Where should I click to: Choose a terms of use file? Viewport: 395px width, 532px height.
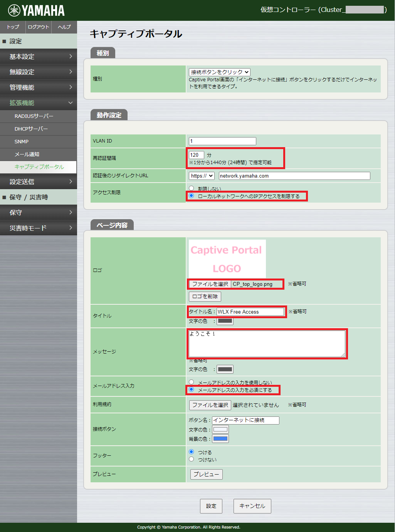coord(210,405)
